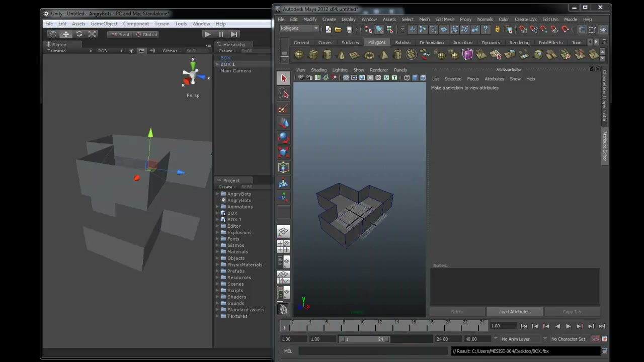The image size is (644, 362).
Task: Select Unity's Move tool
Action: pos(66,34)
